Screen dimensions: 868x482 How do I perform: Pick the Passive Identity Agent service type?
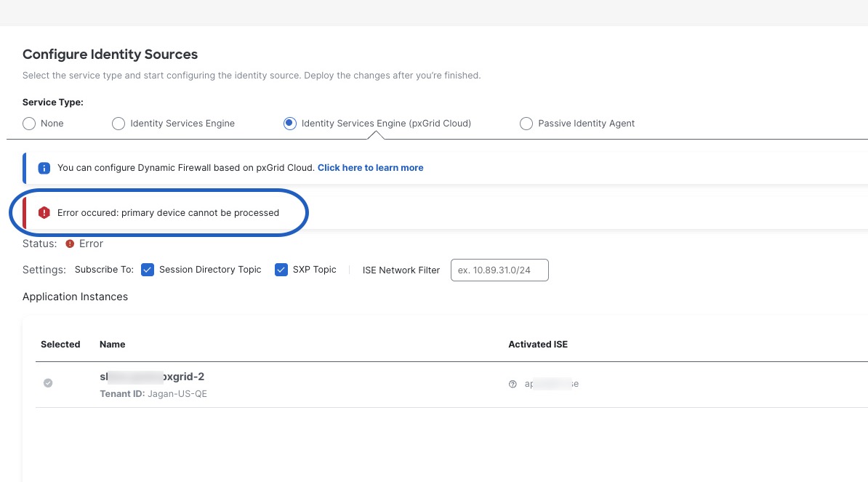526,124
